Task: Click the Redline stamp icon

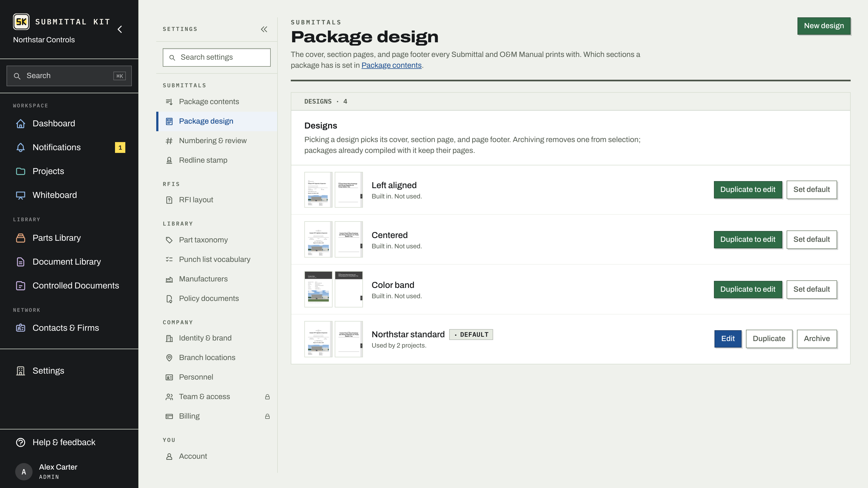Action: pos(169,160)
